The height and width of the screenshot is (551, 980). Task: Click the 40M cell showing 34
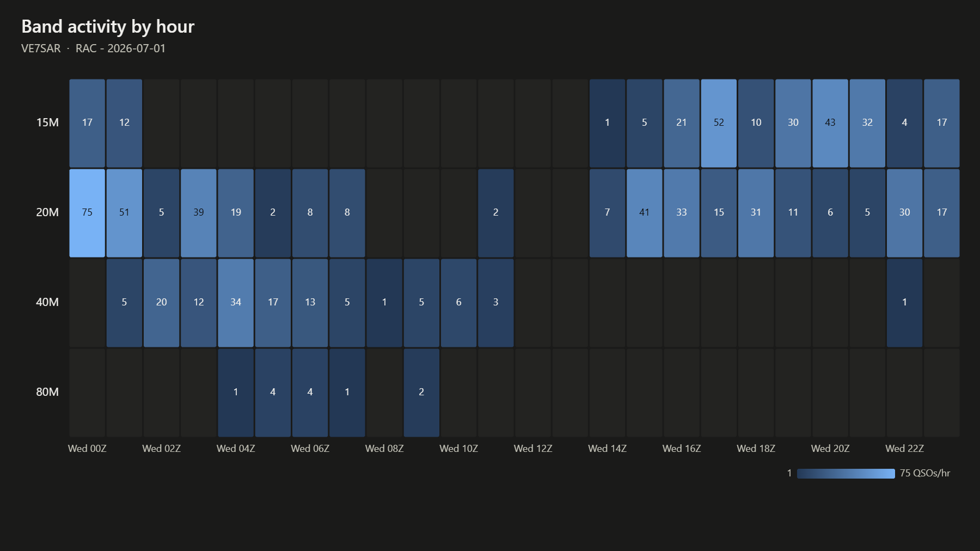(x=236, y=303)
